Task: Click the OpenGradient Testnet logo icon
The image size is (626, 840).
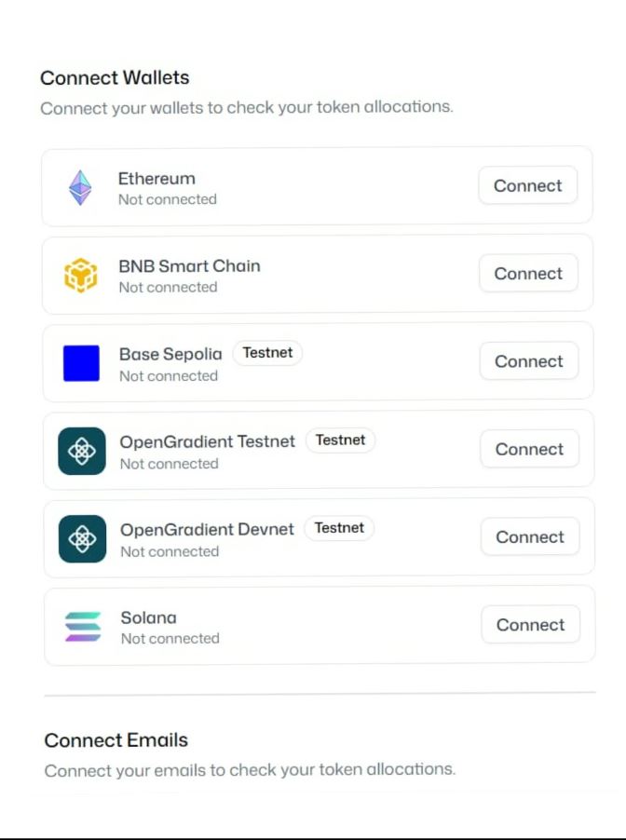Action: [82, 451]
